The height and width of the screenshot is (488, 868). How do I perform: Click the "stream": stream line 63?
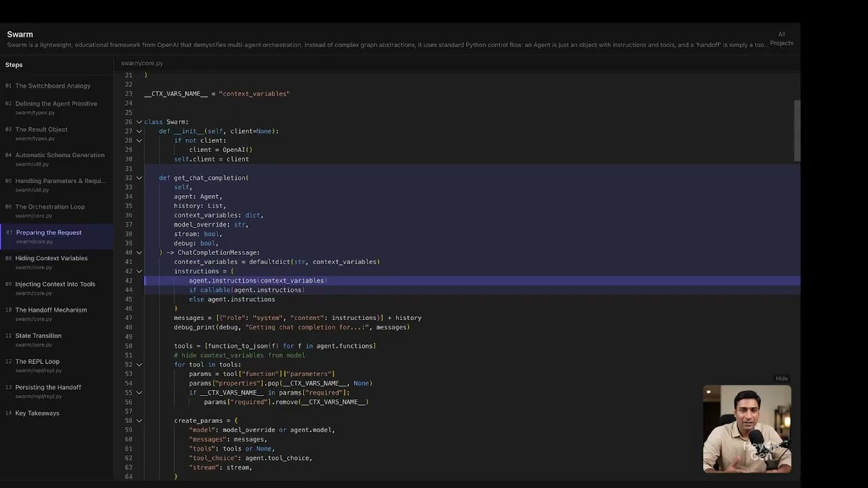[220, 468]
